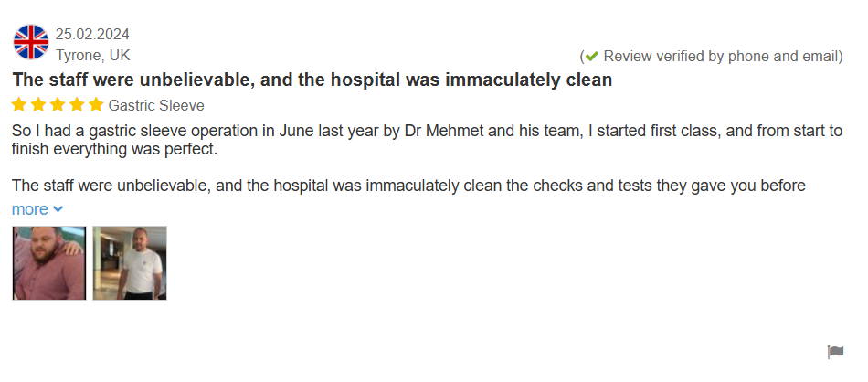Click the fifth gold rating star

96,105
